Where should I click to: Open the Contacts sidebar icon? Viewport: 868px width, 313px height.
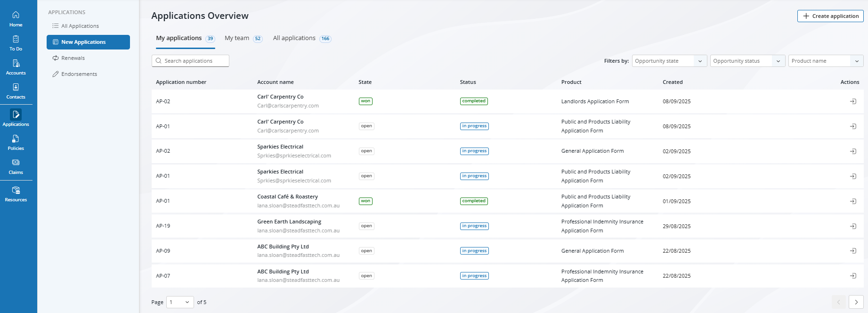(x=16, y=91)
